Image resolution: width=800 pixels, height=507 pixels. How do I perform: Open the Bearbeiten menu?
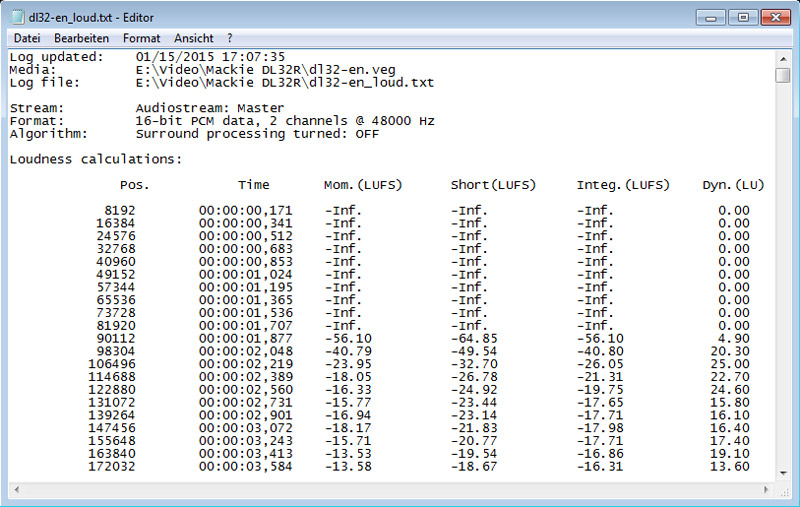pyautogui.click(x=80, y=38)
